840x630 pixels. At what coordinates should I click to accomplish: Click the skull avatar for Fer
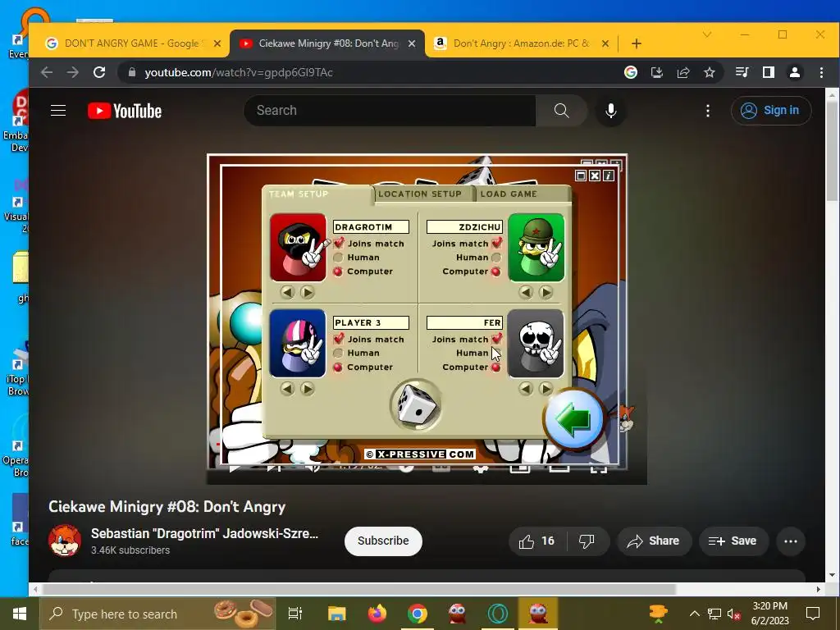tap(536, 344)
